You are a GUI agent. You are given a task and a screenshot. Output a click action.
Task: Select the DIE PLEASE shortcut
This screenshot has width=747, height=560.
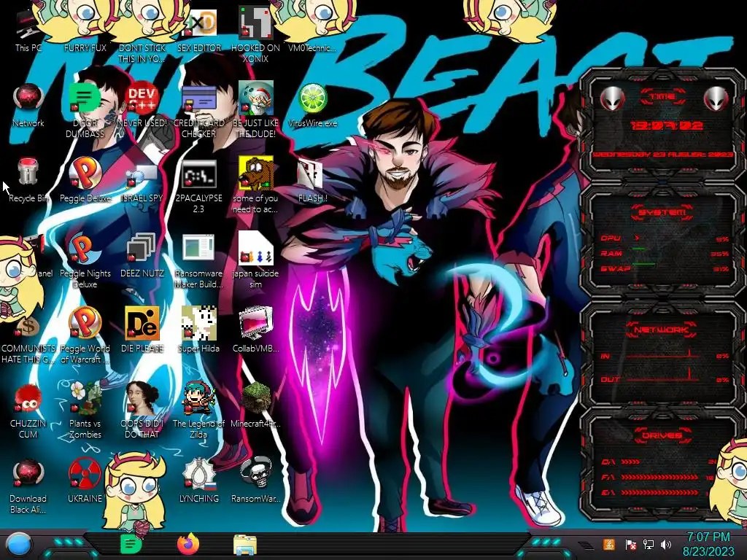click(x=142, y=330)
